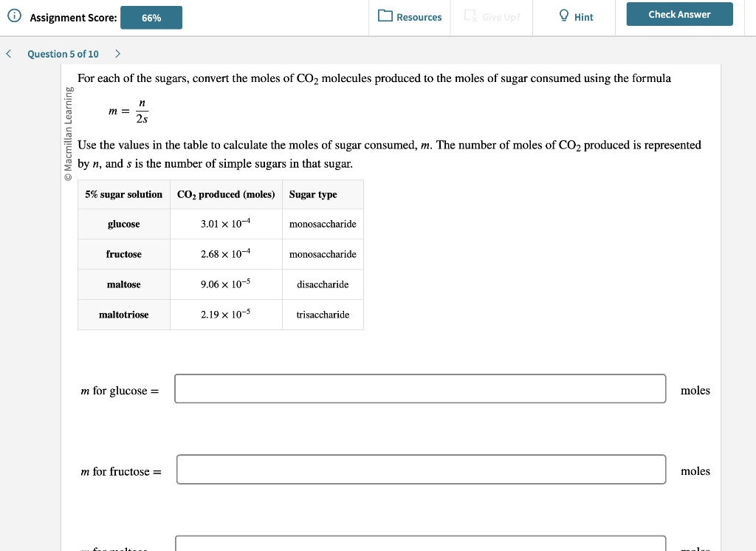The width and height of the screenshot is (756, 551).
Task: Click the Hint label
Action: pyautogui.click(x=583, y=18)
